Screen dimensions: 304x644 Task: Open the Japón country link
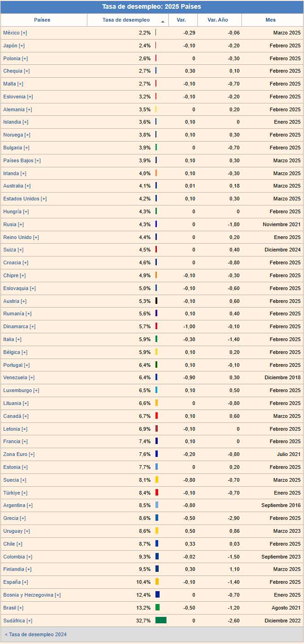(x=10, y=46)
